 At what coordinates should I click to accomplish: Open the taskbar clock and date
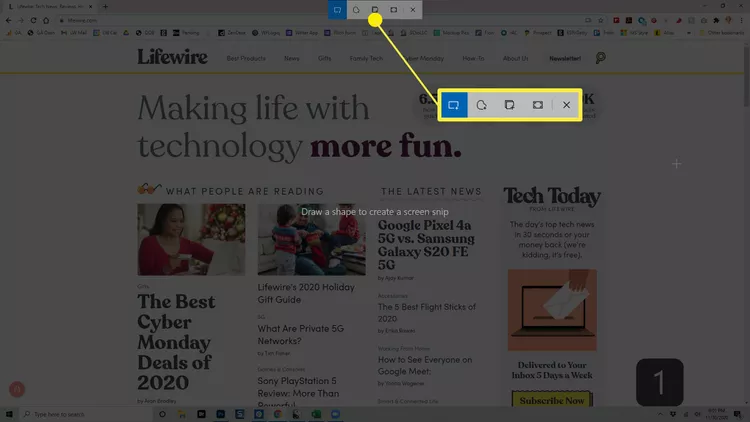[716, 414]
